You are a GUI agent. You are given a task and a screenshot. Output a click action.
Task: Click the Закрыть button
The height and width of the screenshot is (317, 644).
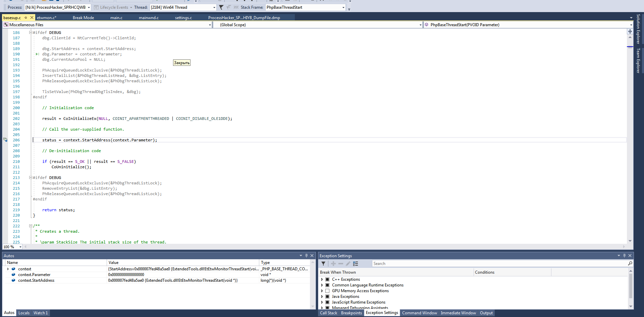181,62
